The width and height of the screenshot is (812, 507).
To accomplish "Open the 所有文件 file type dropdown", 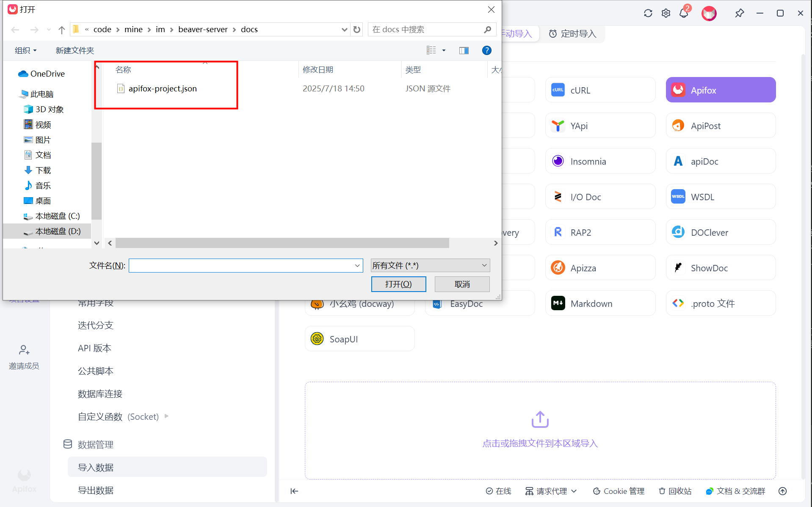I will pyautogui.click(x=430, y=265).
